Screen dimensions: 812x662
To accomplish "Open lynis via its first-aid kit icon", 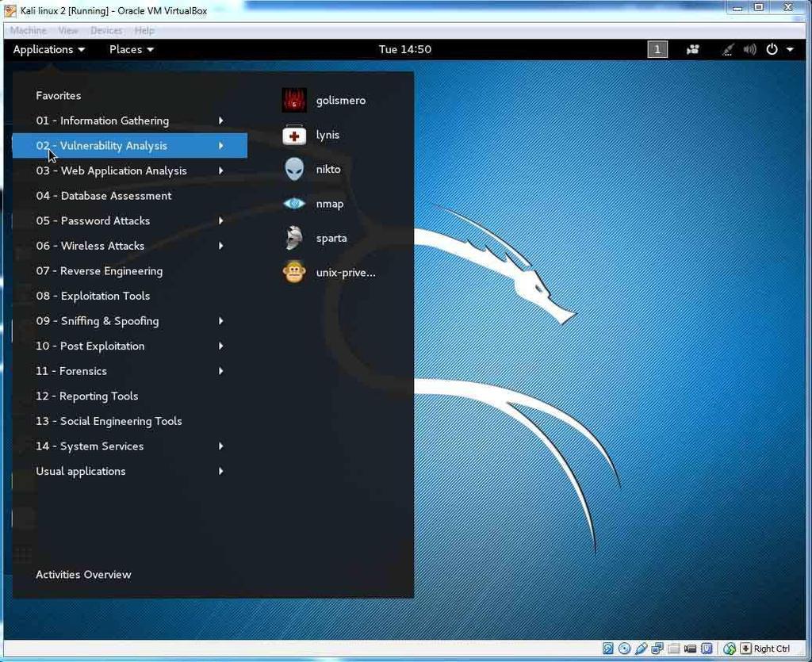I will pyautogui.click(x=294, y=135).
